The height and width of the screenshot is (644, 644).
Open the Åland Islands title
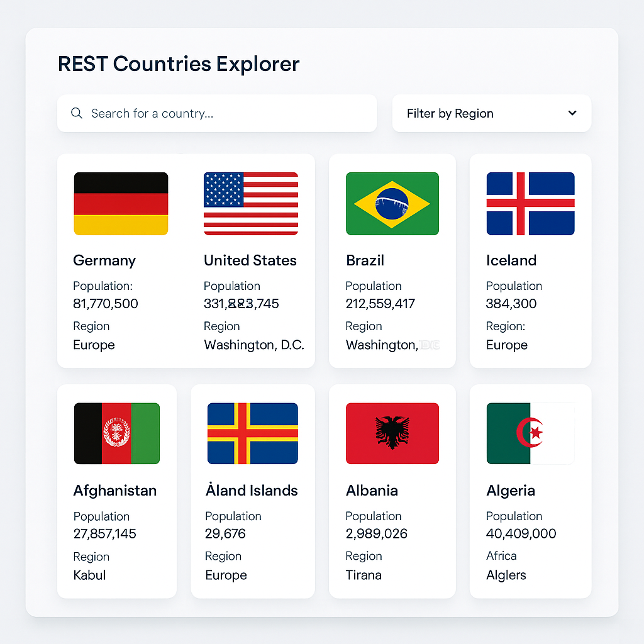click(252, 491)
